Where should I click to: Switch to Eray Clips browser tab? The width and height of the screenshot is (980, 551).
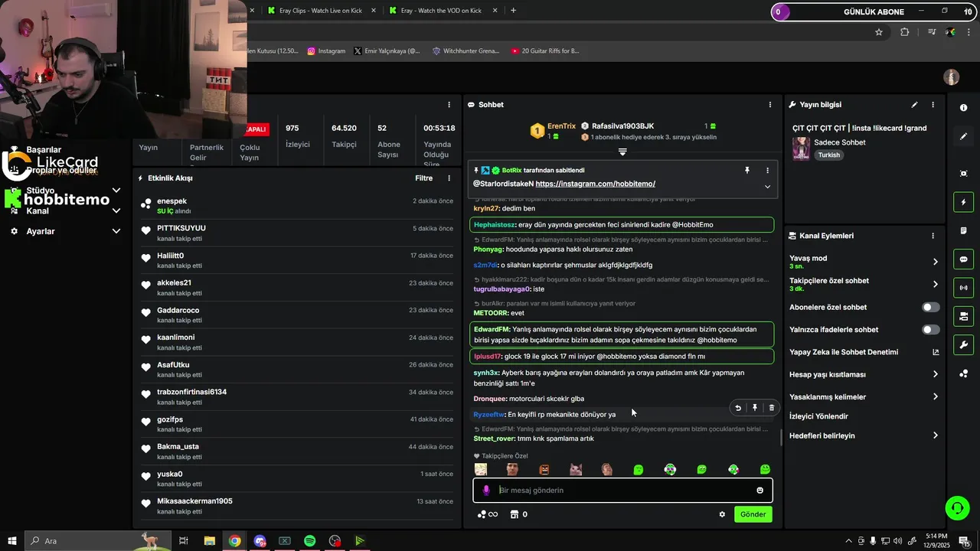coord(320,11)
